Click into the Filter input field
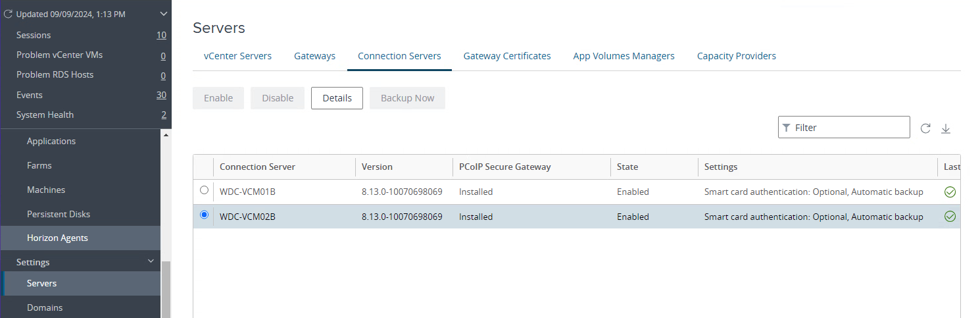 pyautogui.click(x=848, y=128)
